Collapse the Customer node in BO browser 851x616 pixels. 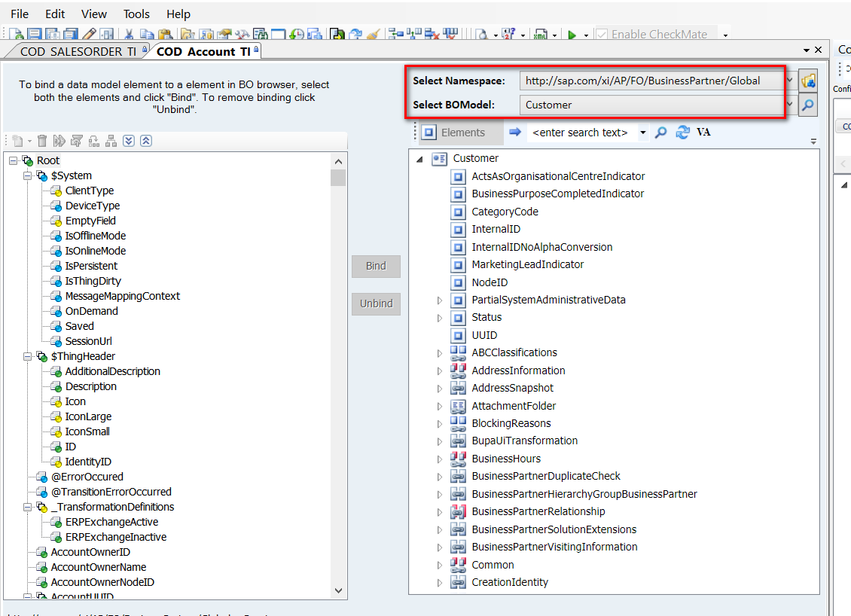pos(419,159)
